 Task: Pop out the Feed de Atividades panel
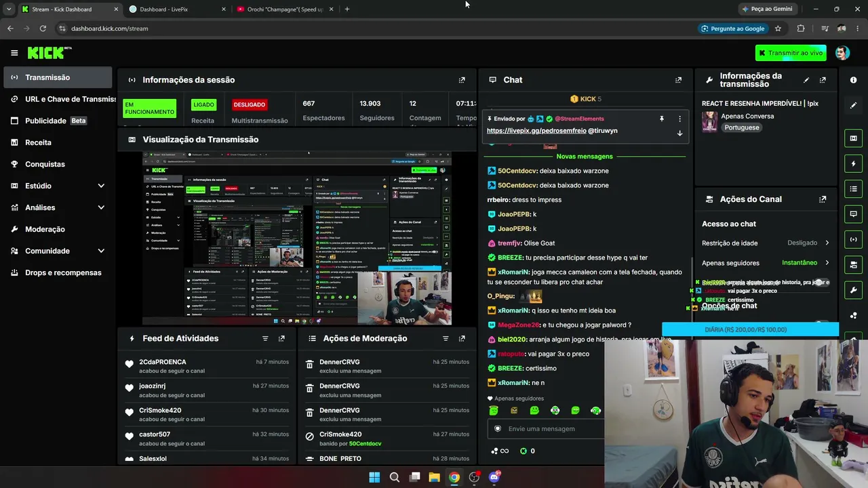click(281, 338)
